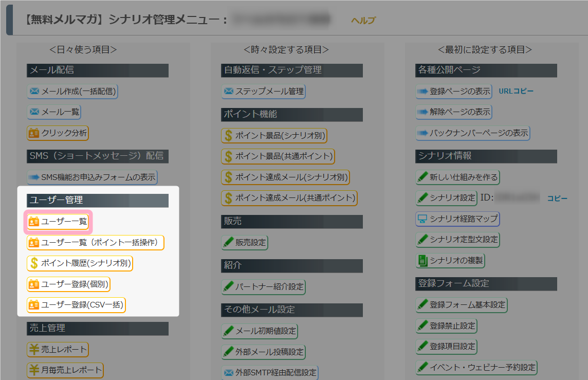The image size is (588, 380).
Task: Click the dollar icon on ポイント履歴(シナリオ別)
Action: point(34,263)
